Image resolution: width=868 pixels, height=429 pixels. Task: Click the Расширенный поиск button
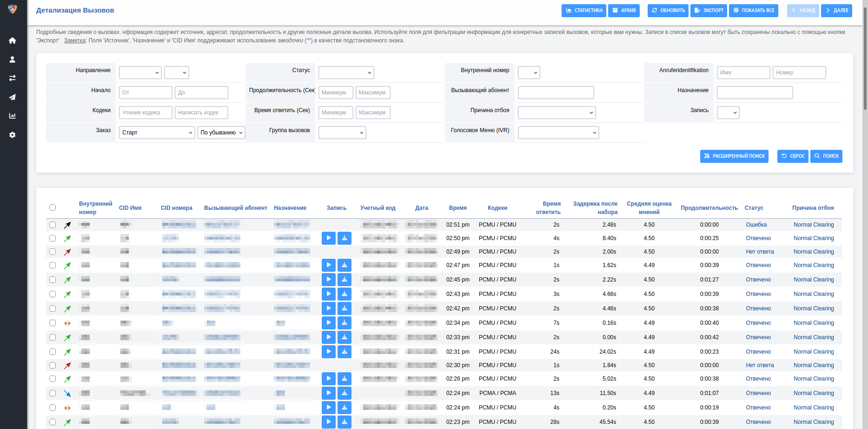coord(734,156)
